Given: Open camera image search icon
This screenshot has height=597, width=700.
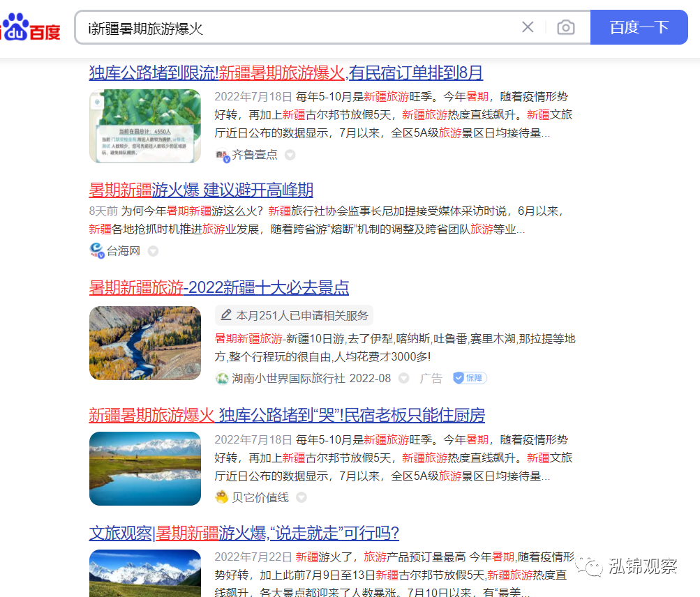Looking at the screenshot, I should point(565,27).
